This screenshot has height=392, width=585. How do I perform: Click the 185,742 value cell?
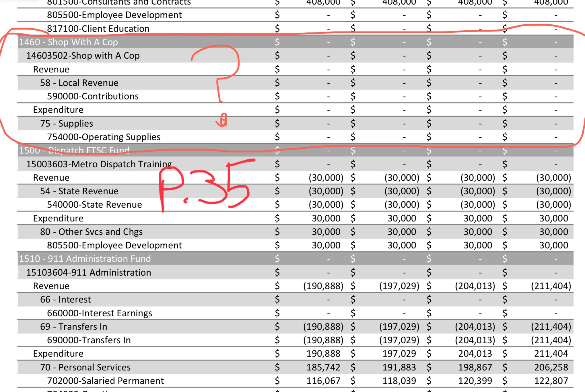click(323, 367)
